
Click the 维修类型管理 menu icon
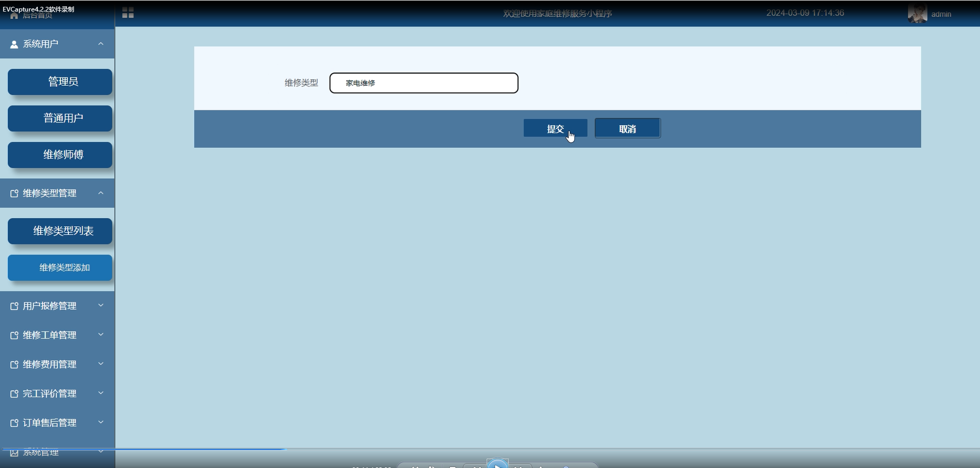click(x=14, y=194)
